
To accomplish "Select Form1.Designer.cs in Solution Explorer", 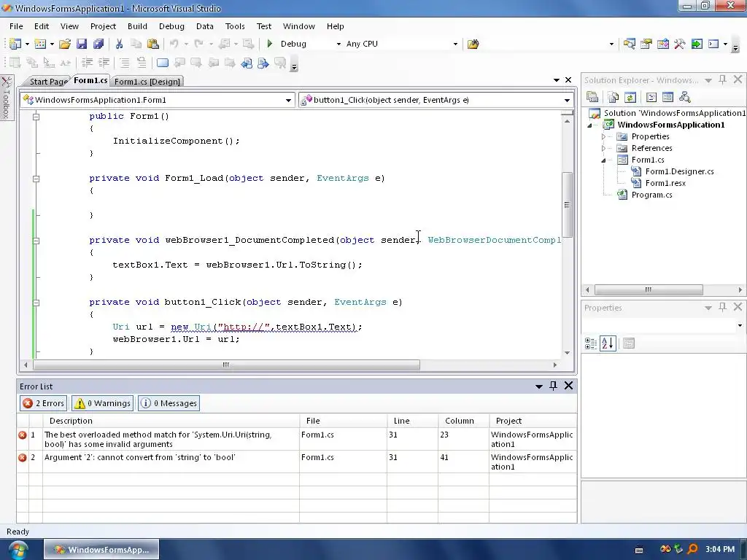I will (679, 171).
